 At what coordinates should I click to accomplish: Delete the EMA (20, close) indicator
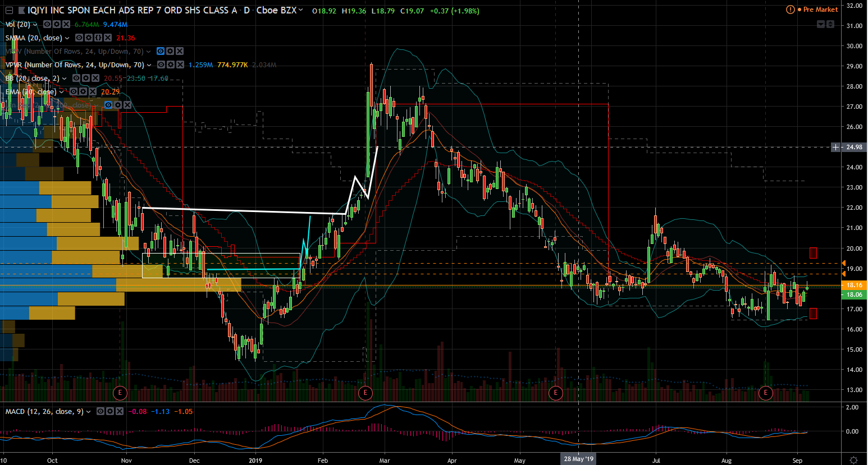[x=93, y=91]
